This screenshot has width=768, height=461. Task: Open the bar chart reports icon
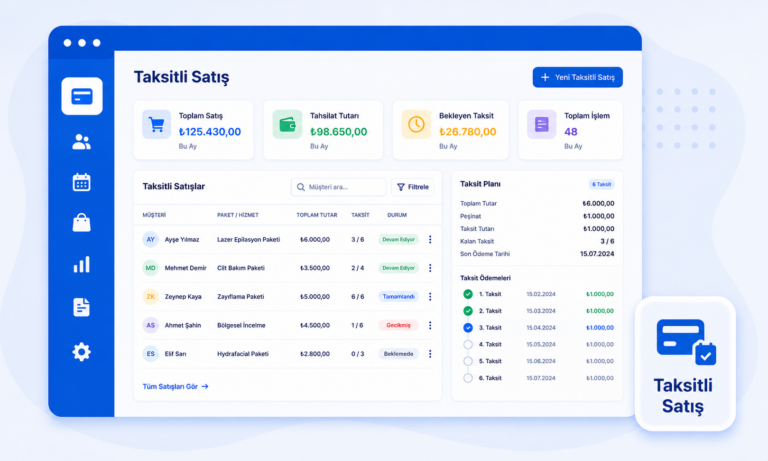coord(81,265)
